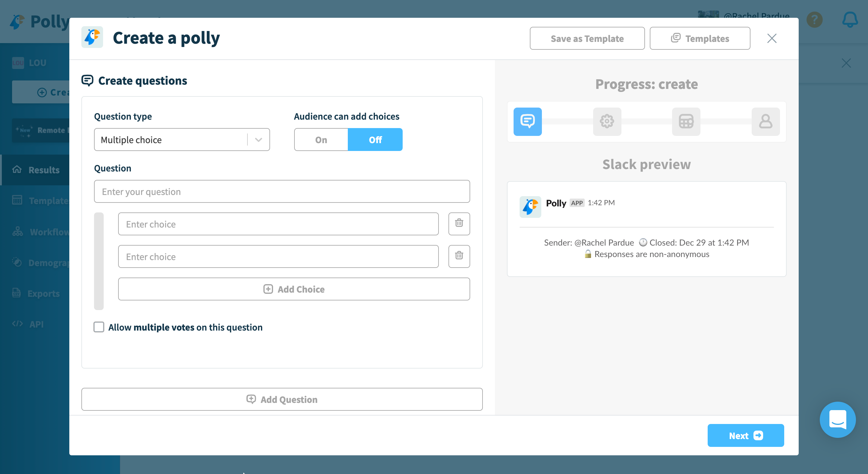Click the settings gear step in progress

point(607,121)
